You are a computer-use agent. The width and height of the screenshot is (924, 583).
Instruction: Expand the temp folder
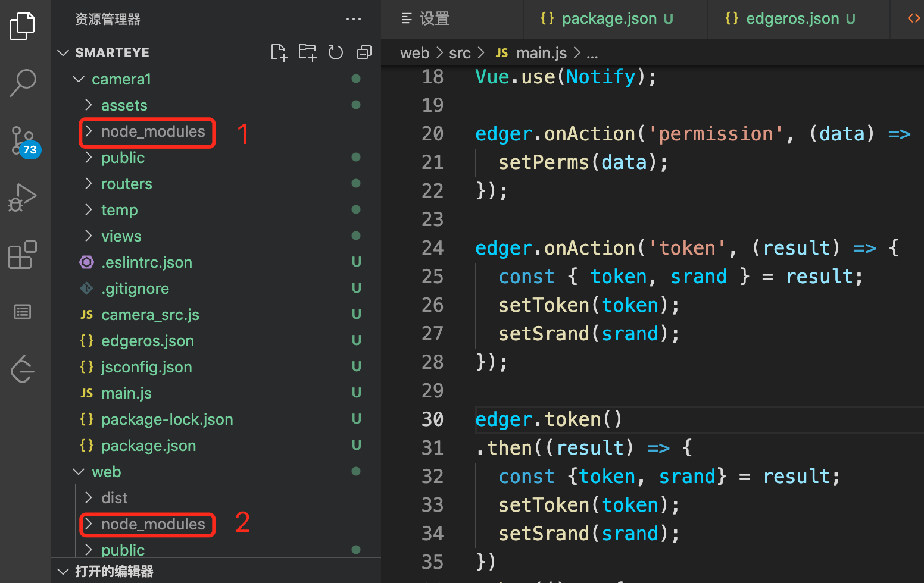[89, 209]
